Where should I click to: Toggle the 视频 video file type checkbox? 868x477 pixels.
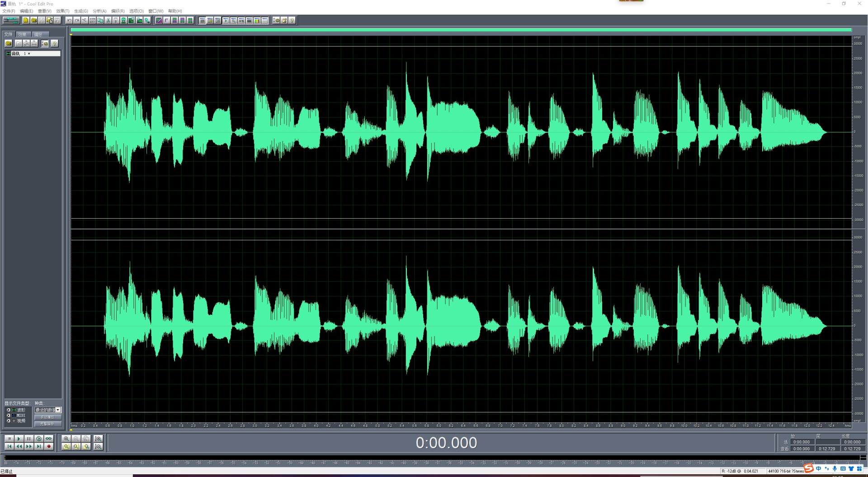click(8, 421)
